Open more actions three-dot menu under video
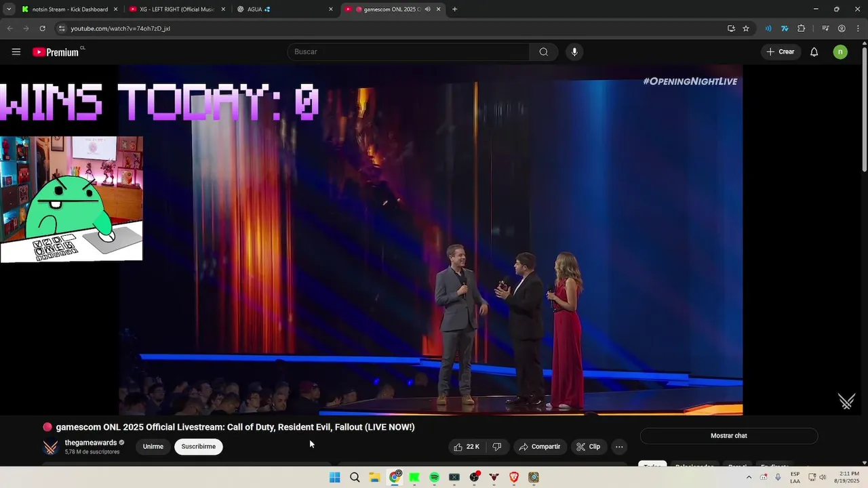 619,447
